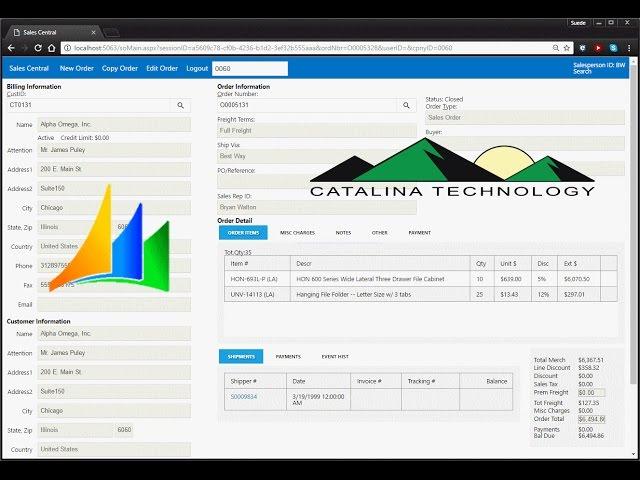Search customers with CustID magnifier icon
This screenshot has height=480, width=640.
coord(180,105)
